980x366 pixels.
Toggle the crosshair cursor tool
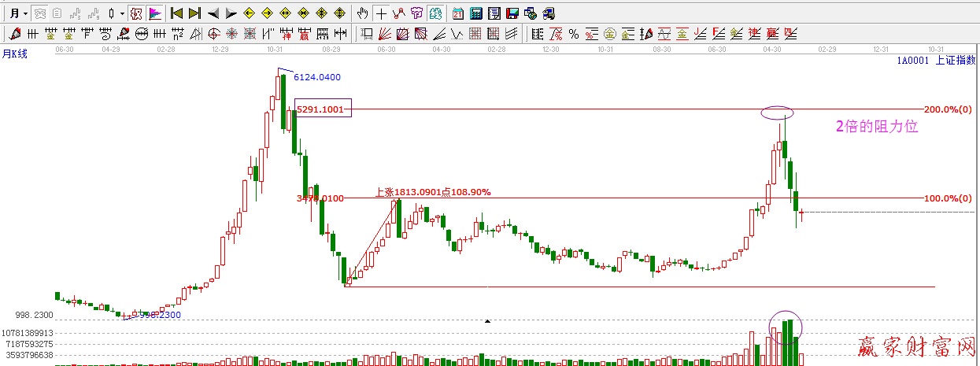pos(381,13)
